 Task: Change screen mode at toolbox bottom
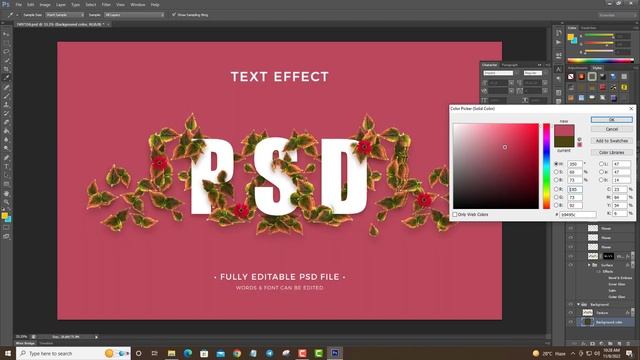[6, 236]
